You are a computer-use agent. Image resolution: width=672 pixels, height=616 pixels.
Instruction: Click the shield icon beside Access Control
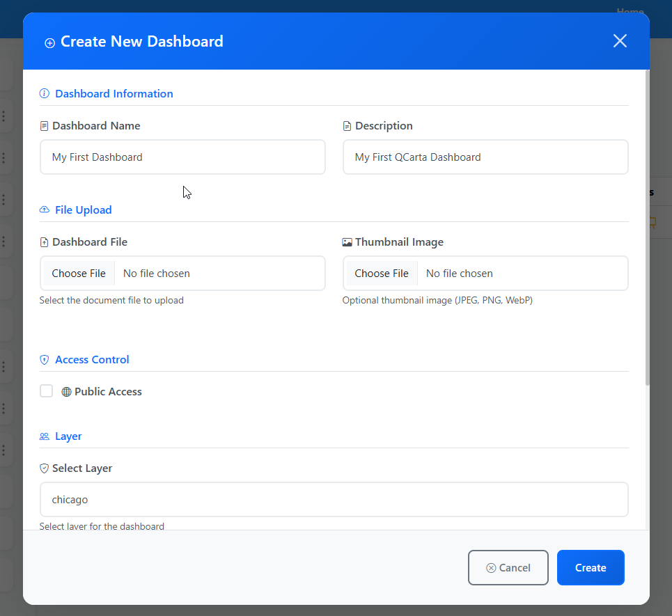44,359
